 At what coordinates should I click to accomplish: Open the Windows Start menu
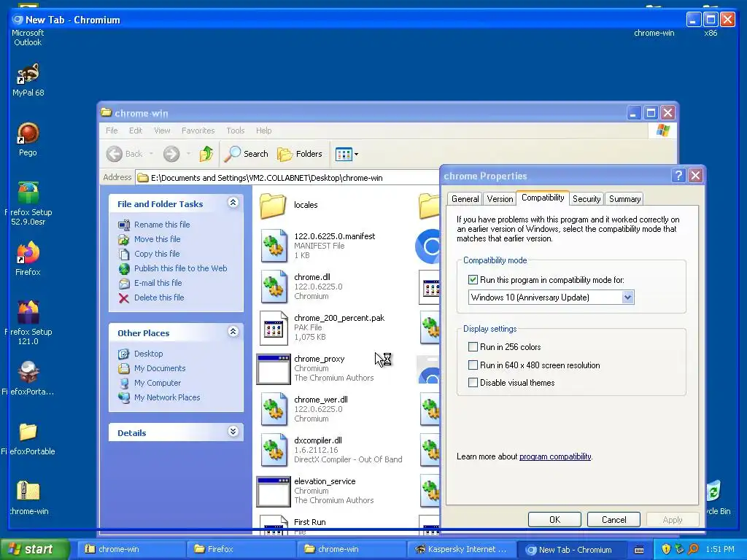click(34, 549)
